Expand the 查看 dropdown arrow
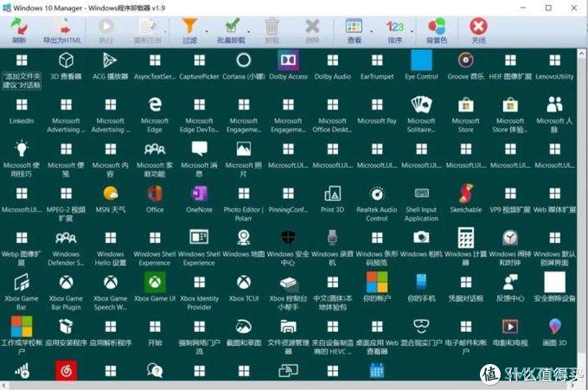Viewport: 588px width, 390px height. tap(371, 31)
